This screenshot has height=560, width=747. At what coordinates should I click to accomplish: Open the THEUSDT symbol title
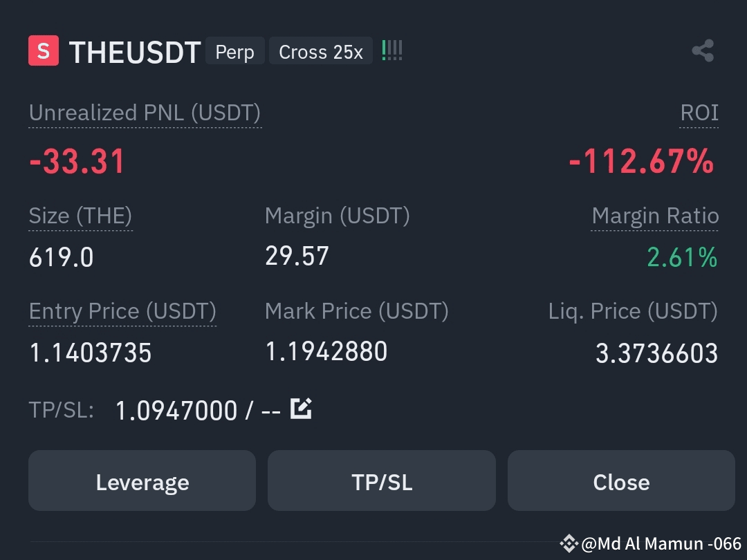pyautogui.click(x=135, y=52)
